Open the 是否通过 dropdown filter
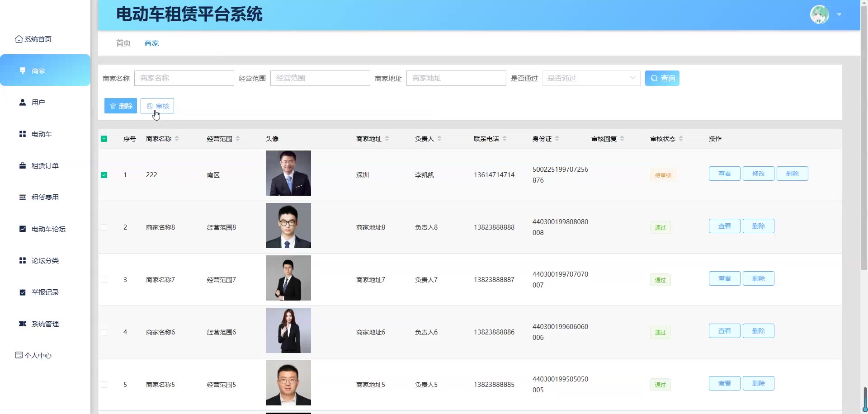The height and width of the screenshot is (414, 868). click(591, 78)
